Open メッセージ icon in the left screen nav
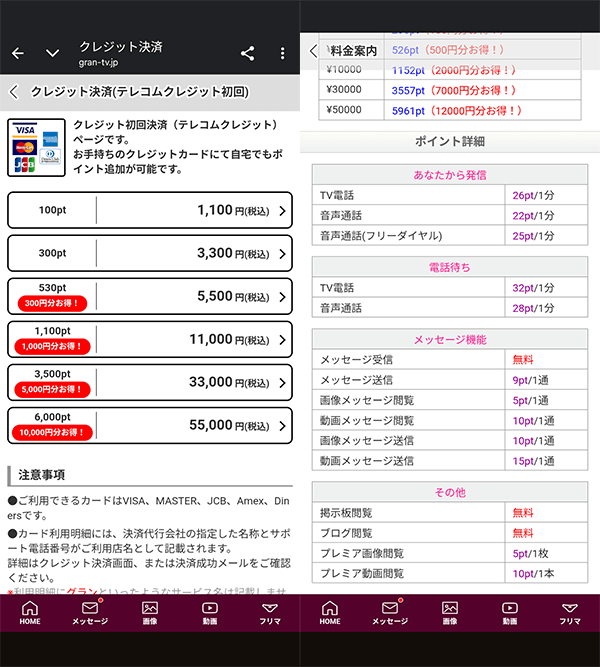The width and height of the screenshot is (600, 667). click(90, 613)
